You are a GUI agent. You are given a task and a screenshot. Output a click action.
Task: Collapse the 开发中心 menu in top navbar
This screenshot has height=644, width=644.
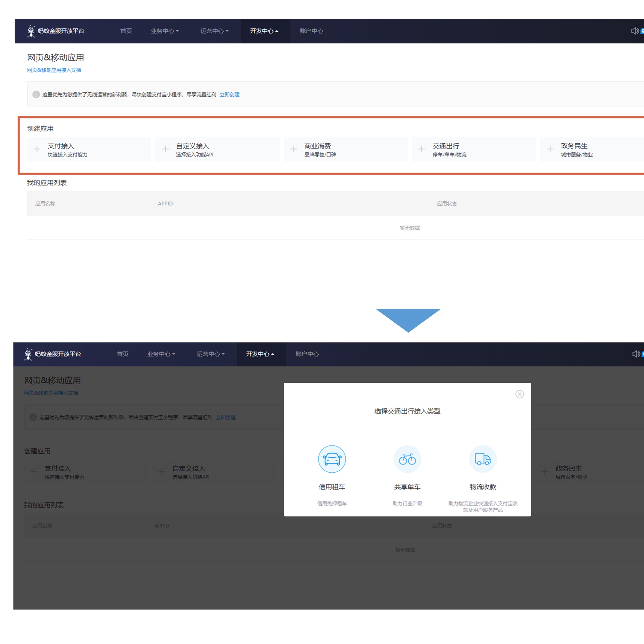pyautogui.click(x=264, y=31)
